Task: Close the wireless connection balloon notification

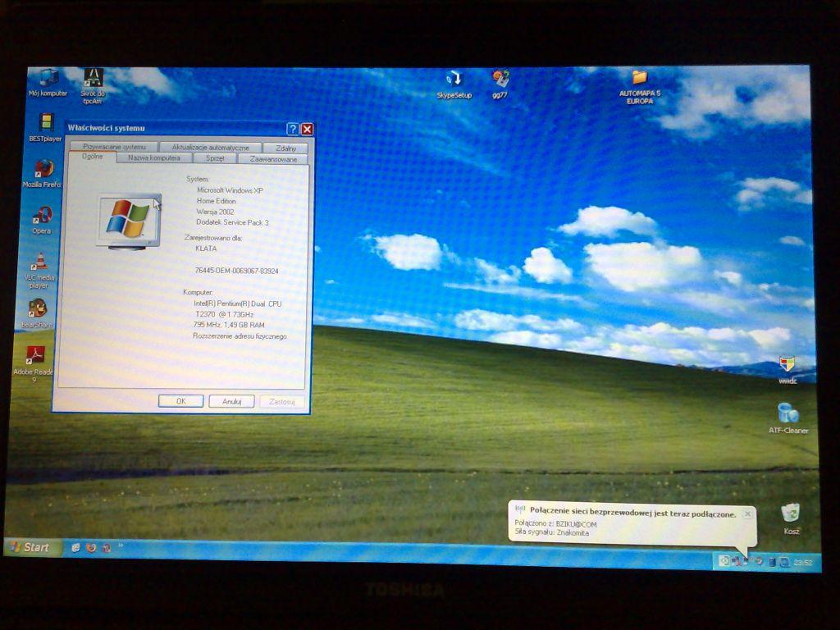Action: (x=748, y=514)
